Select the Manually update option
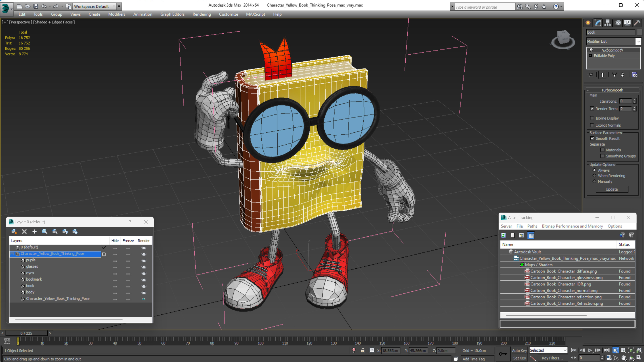This screenshot has width=644, height=362. [594, 181]
